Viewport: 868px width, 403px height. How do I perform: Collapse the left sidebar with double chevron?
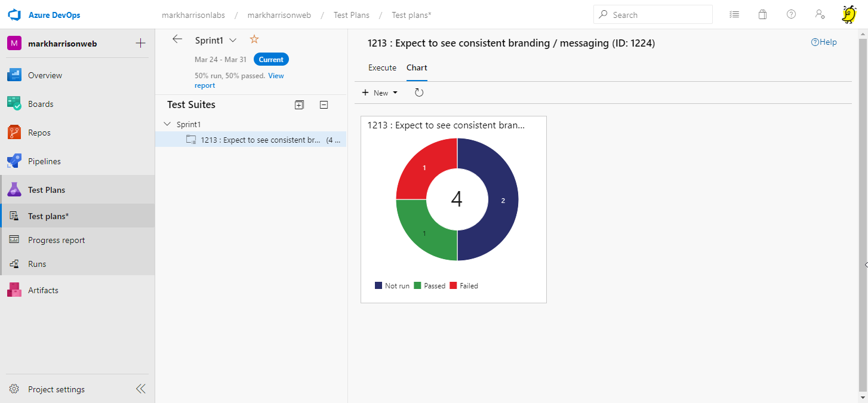pos(140,389)
